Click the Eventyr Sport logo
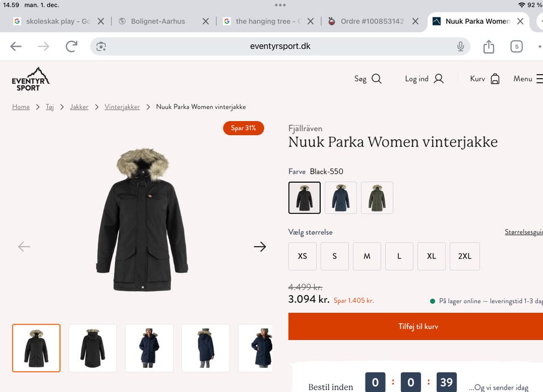The height and width of the screenshot is (392, 543). tap(31, 79)
